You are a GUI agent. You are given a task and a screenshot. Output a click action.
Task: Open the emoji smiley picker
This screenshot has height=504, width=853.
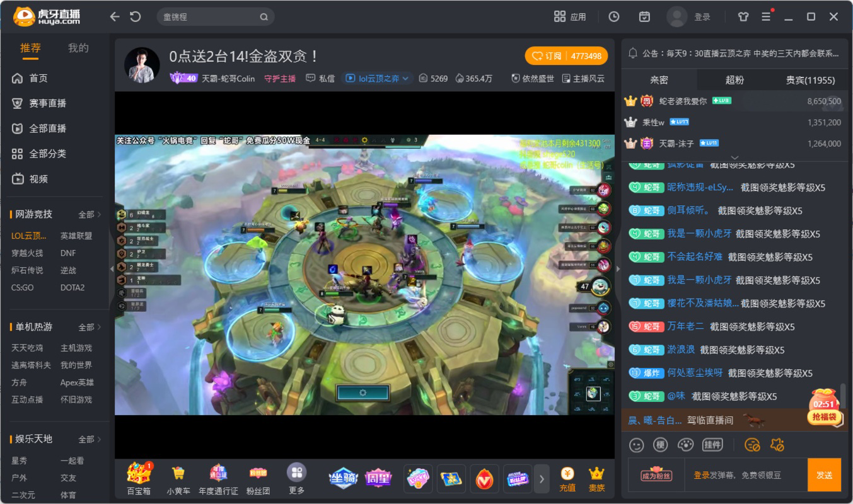click(x=637, y=445)
